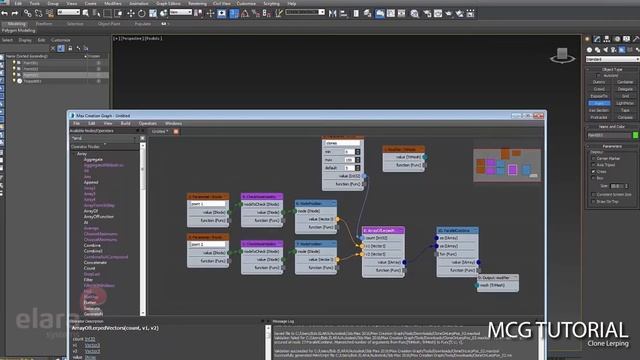This screenshot has height=360, width=640.
Task: Open the Motion panel tab icon
Action: tap(617, 39)
